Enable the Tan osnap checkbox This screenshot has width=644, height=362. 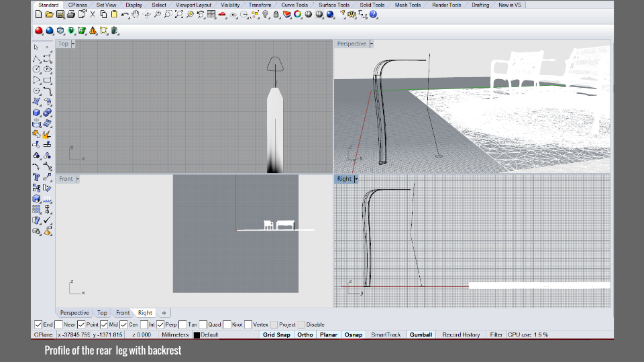tap(183, 324)
